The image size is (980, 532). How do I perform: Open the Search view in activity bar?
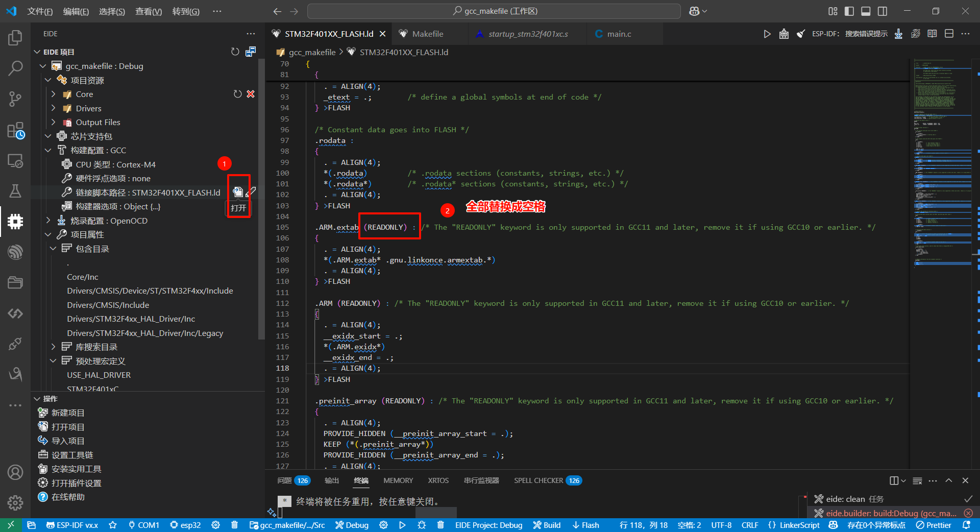coord(15,68)
